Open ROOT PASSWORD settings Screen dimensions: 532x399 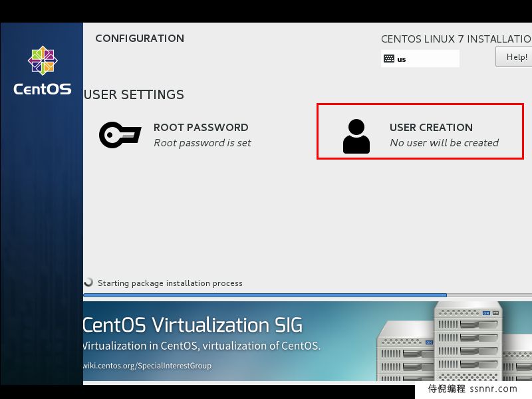[175, 135]
